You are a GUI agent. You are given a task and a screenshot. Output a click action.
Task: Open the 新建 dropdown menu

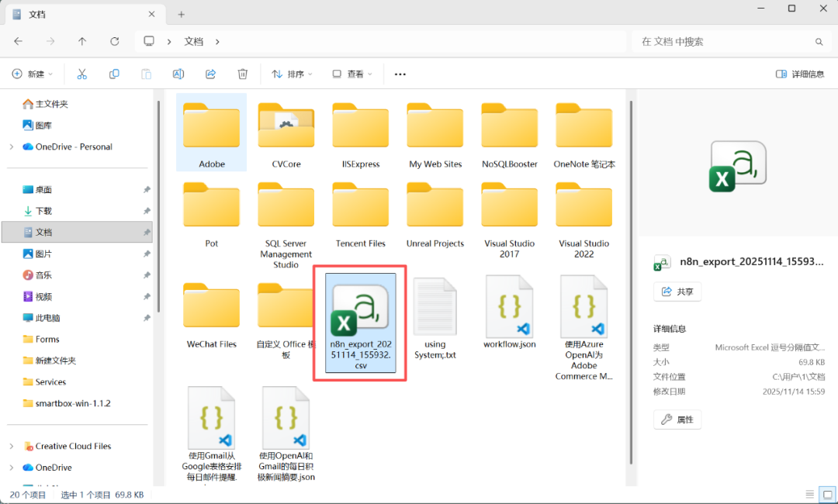tap(33, 74)
